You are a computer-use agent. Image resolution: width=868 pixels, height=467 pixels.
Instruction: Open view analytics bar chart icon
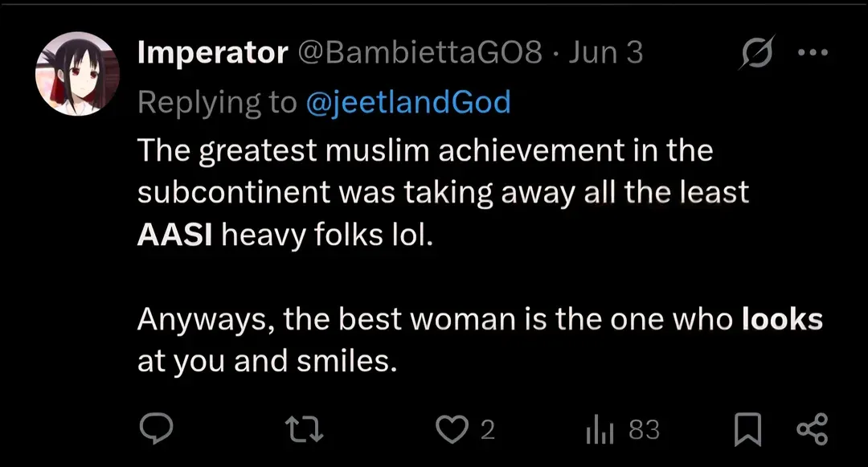pos(600,431)
